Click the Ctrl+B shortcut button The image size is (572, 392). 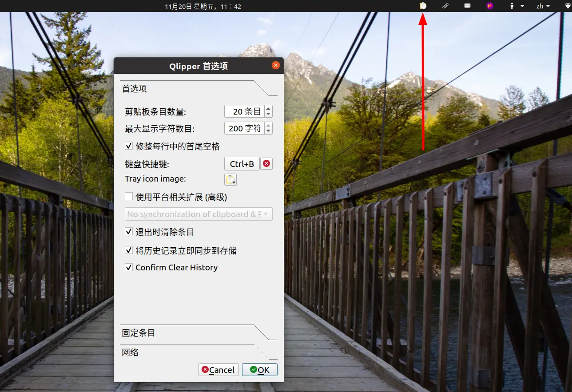point(242,164)
